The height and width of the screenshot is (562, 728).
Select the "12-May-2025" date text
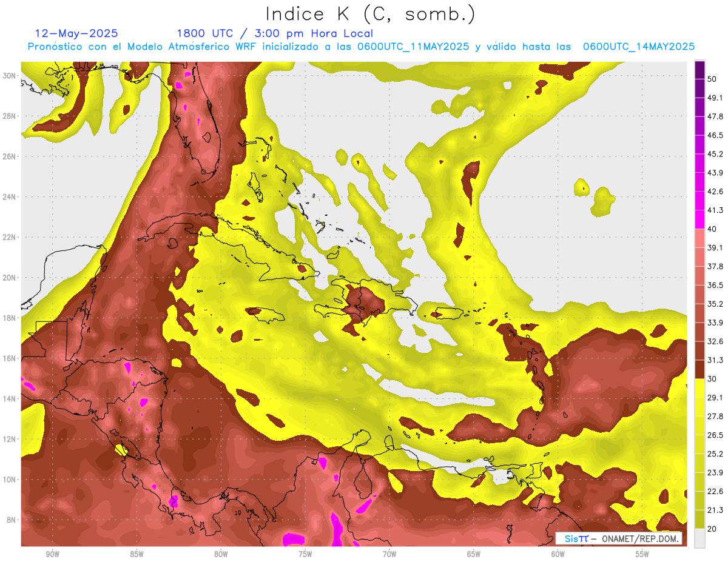tap(77, 33)
